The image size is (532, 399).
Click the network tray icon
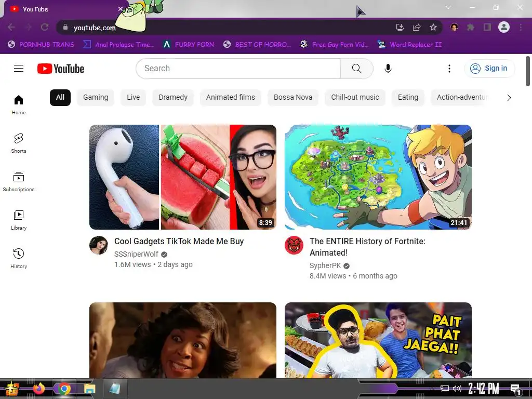pos(445,389)
